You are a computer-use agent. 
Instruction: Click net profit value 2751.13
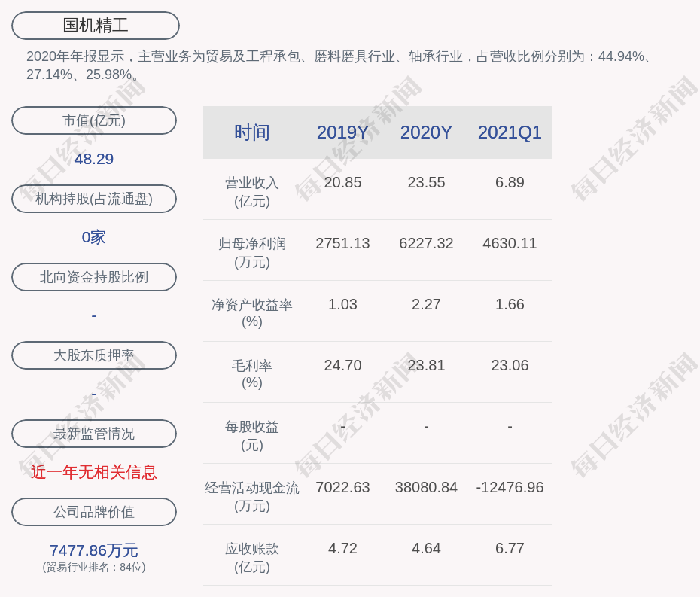click(342, 243)
